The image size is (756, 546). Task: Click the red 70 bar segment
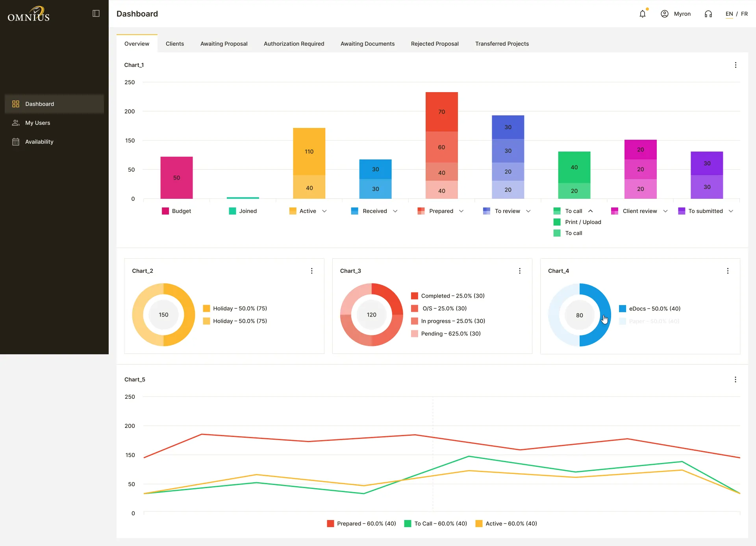[442, 112]
